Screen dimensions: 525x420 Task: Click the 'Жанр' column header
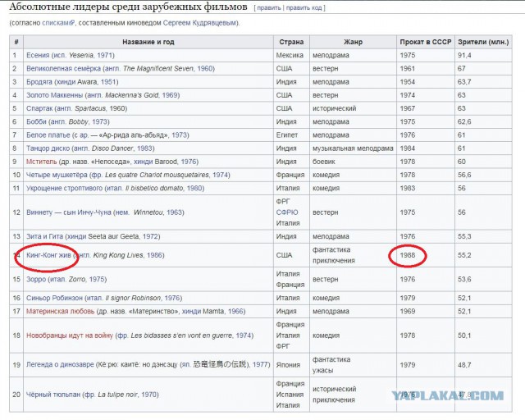(353, 42)
